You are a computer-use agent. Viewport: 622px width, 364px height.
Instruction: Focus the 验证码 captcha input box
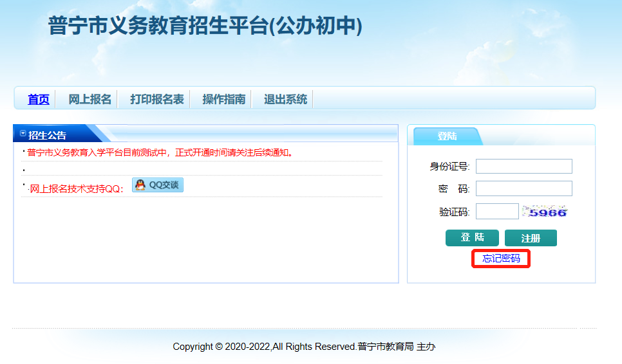click(497, 211)
